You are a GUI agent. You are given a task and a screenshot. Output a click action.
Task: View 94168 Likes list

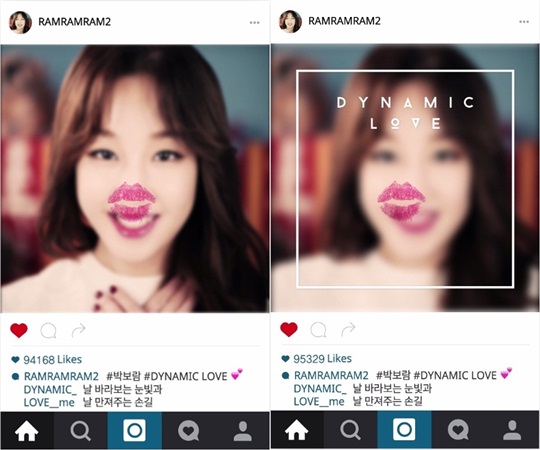point(52,360)
